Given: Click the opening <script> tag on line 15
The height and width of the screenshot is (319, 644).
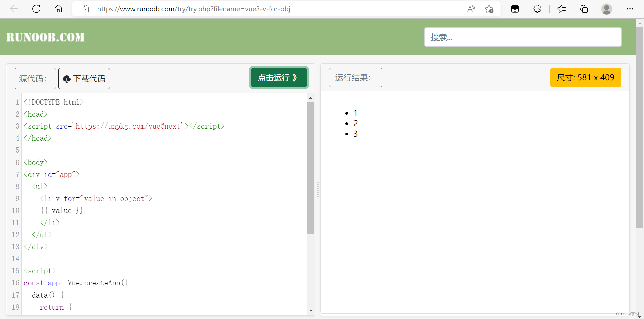Looking at the screenshot, I should (40, 271).
